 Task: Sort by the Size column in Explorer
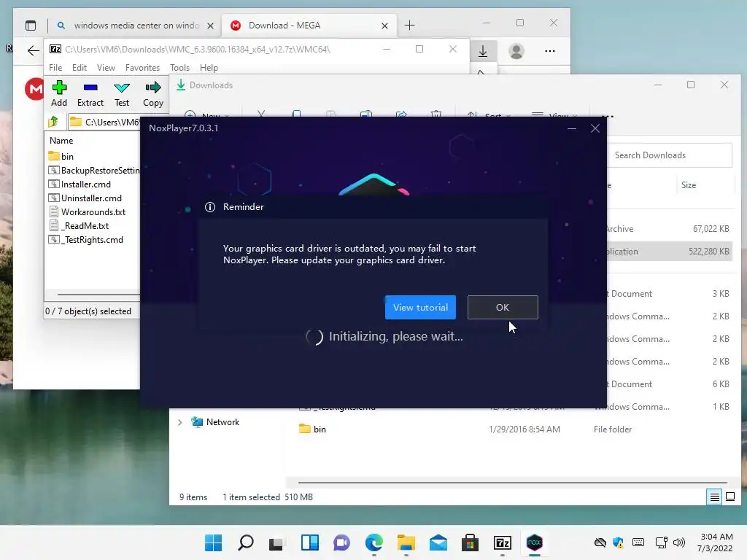pyautogui.click(x=689, y=185)
